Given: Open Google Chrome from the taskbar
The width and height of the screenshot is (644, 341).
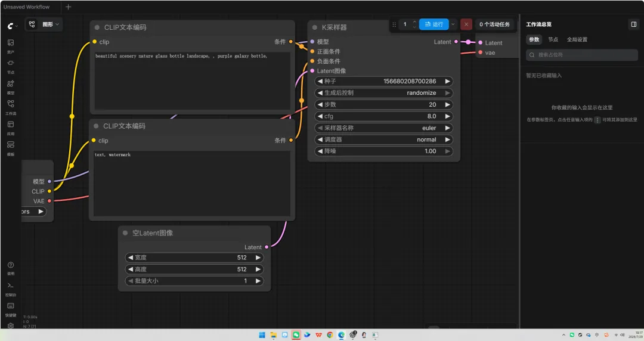Looking at the screenshot, I should coord(330,335).
